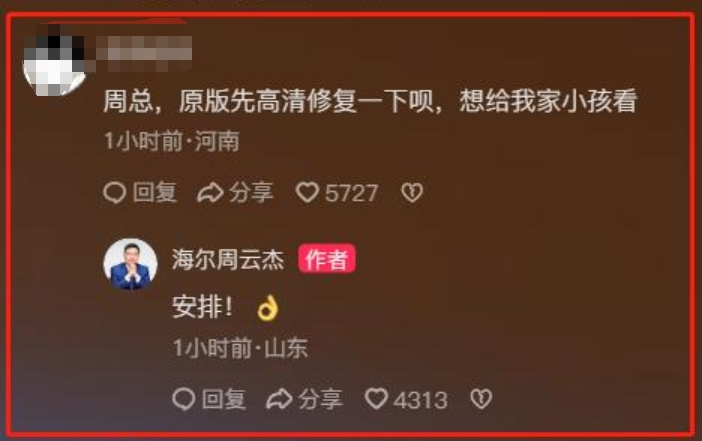Screen dimensions: 702x441
Task: Tap the red 作者 author badge
Action: (x=327, y=258)
